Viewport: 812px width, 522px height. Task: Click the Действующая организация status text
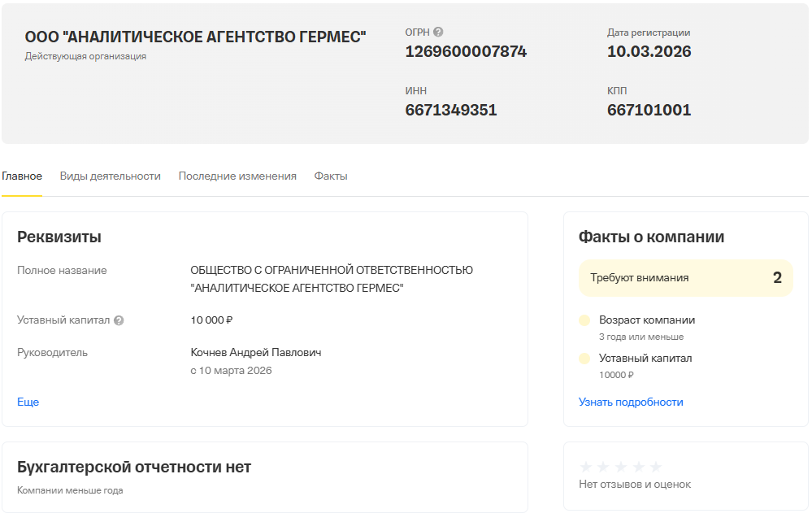[85, 56]
